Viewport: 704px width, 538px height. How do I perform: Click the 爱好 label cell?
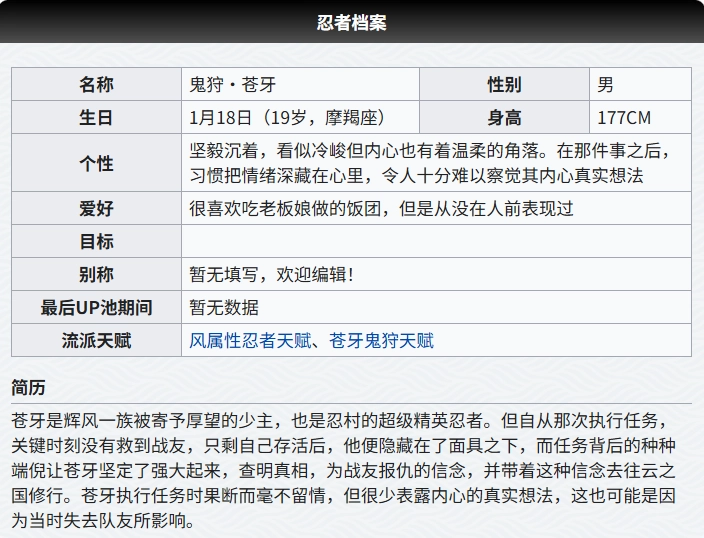[96, 209]
